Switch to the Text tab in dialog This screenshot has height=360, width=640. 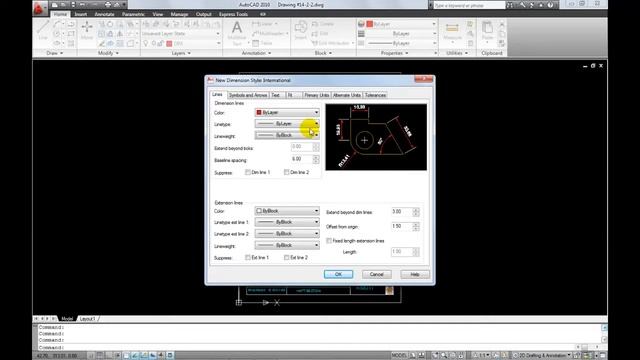pos(276,95)
